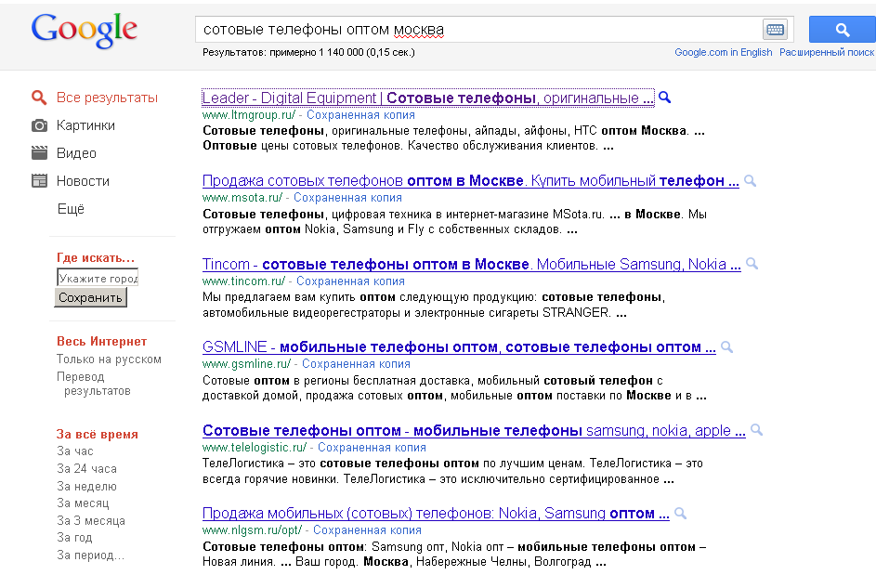This screenshot has height=588, width=876.
Task: Click the red magnifier icon beside Все результаты
Action: pos(39,98)
